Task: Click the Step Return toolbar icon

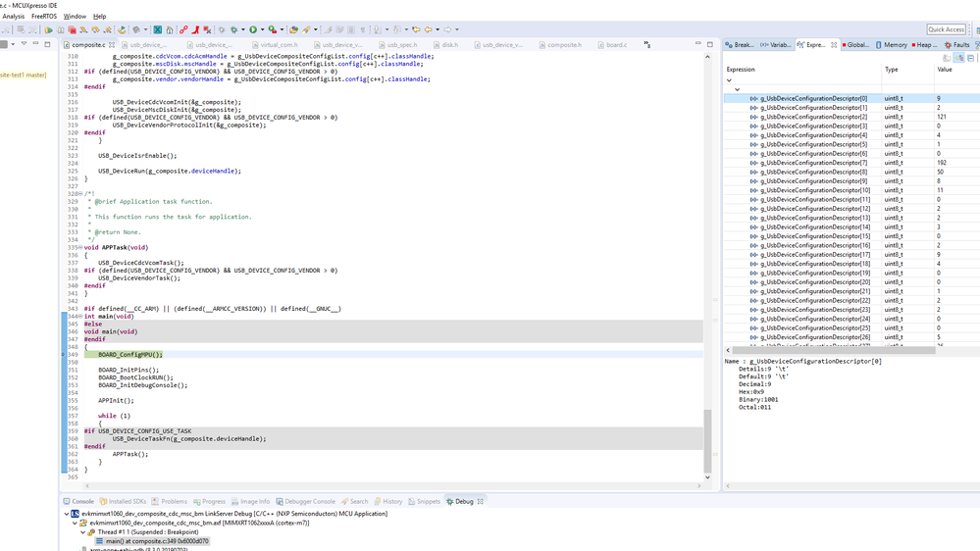Action: coord(108,30)
